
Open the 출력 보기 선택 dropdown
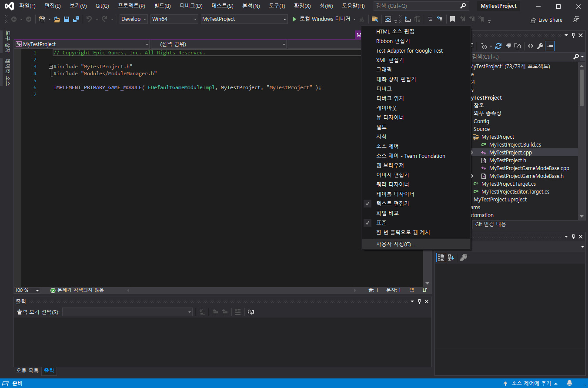[127, 312]
